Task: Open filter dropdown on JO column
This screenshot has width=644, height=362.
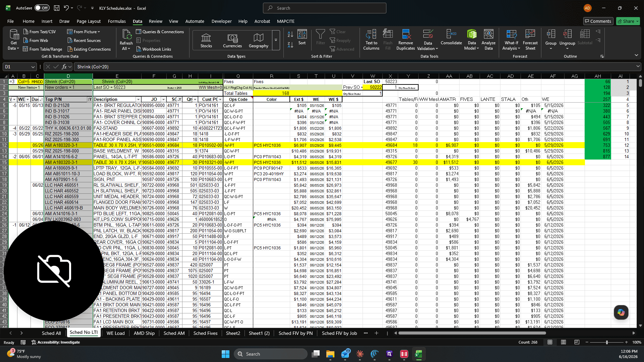Action: (163, 100)
